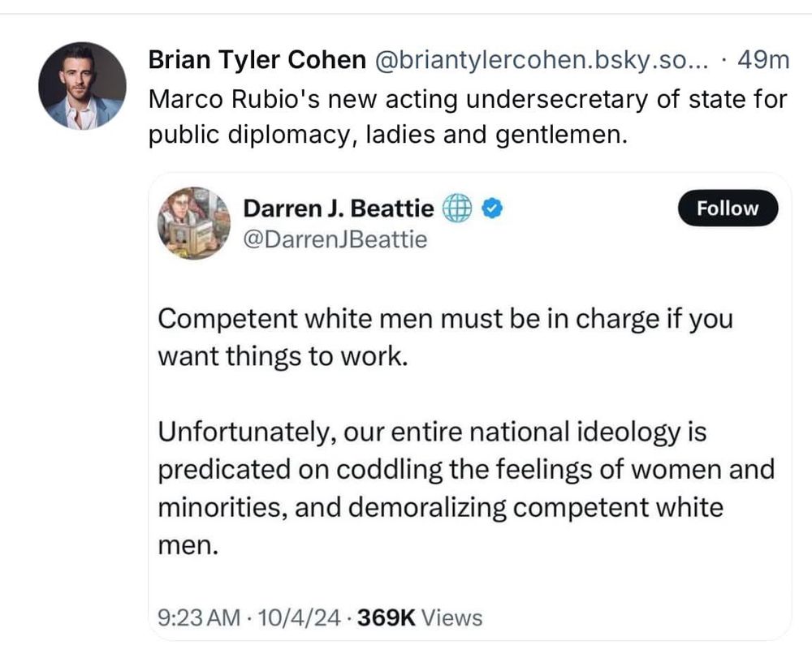The width and height of the screenshot is (812, 654).
Task: Open Brian Tyler Cohen's profile photo
Action: tap(82, 86)
